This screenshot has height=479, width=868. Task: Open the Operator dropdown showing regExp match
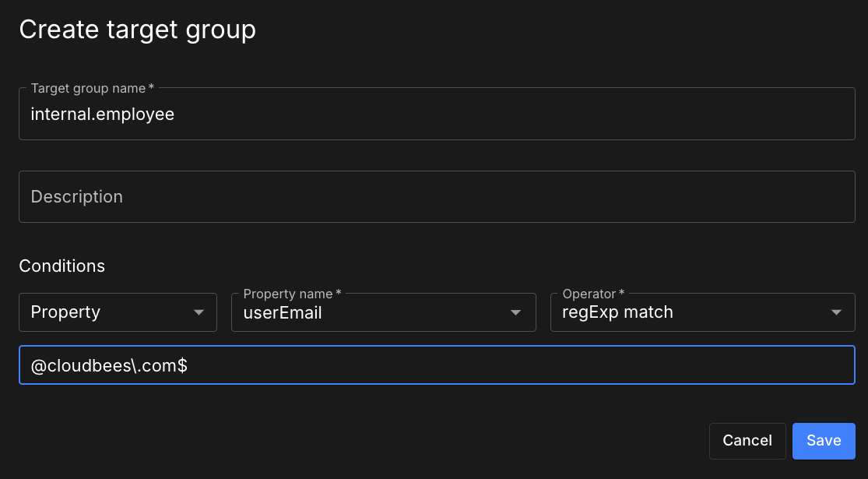point(701,312)
